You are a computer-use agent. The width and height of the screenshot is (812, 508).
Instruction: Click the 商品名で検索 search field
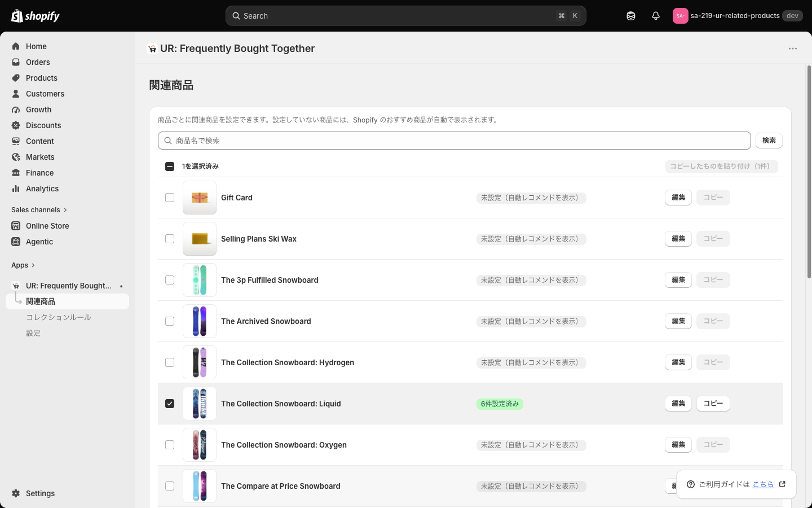pyautogui.click(x=454, y=141)
